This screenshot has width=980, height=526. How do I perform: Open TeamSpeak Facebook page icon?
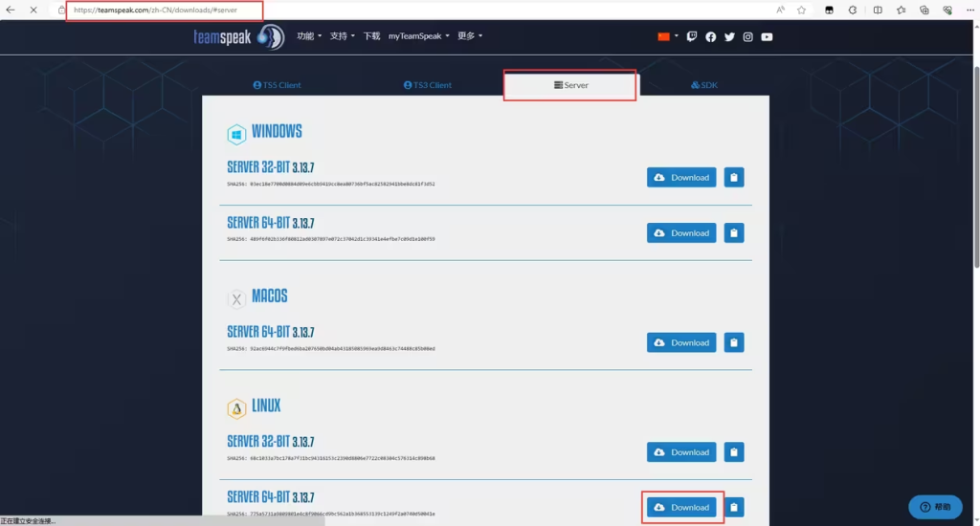(711, 37)
